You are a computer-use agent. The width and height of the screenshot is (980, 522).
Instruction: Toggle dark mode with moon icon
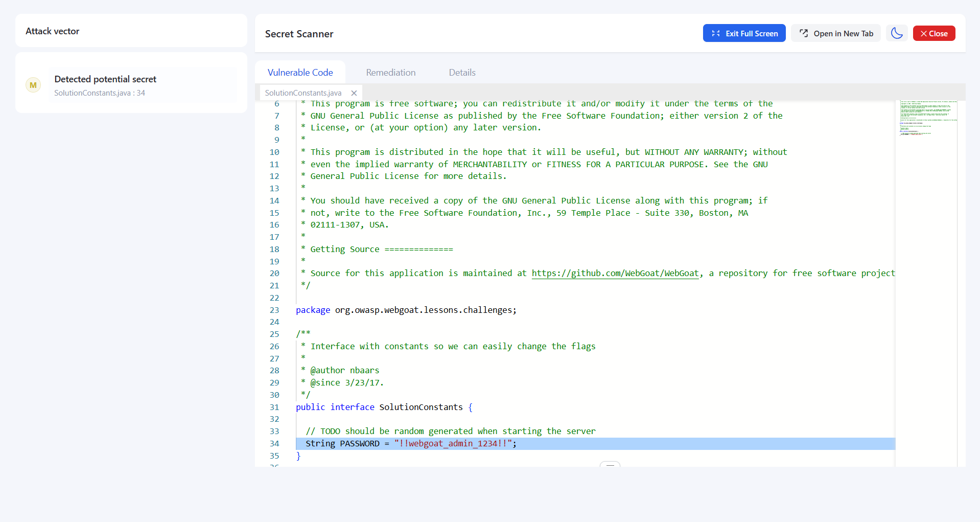[897, 33]
